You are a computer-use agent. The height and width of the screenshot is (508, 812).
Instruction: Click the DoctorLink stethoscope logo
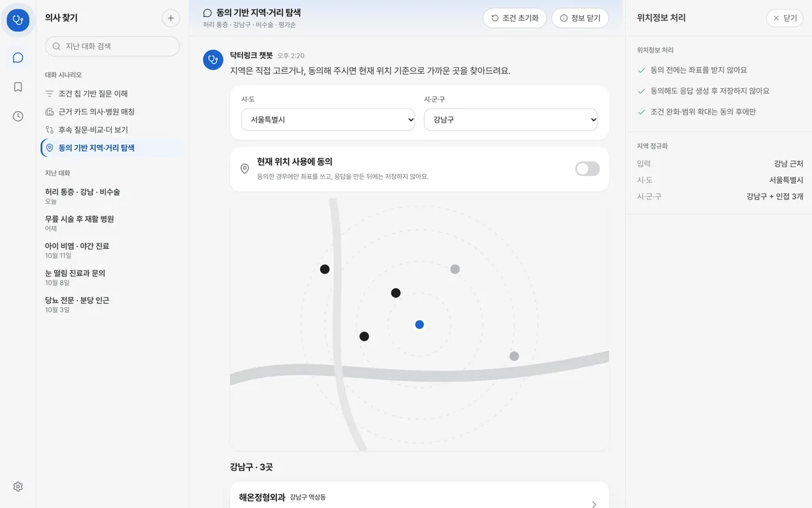[18, 20]
